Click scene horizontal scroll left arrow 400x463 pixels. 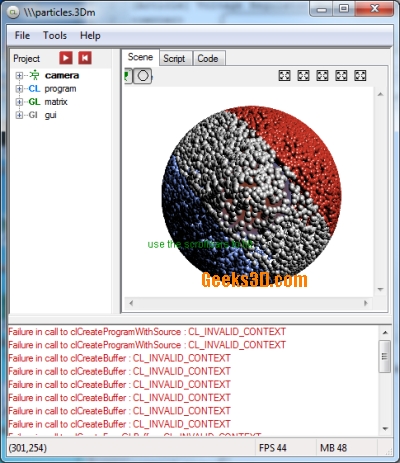click(131, 303)
